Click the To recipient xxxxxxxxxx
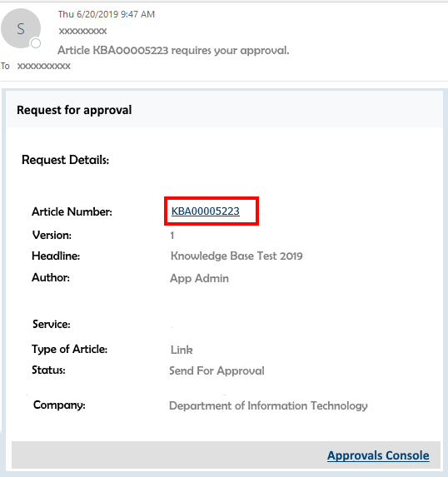This screenshot has width=448, height=477. click(x=44, y=66)
